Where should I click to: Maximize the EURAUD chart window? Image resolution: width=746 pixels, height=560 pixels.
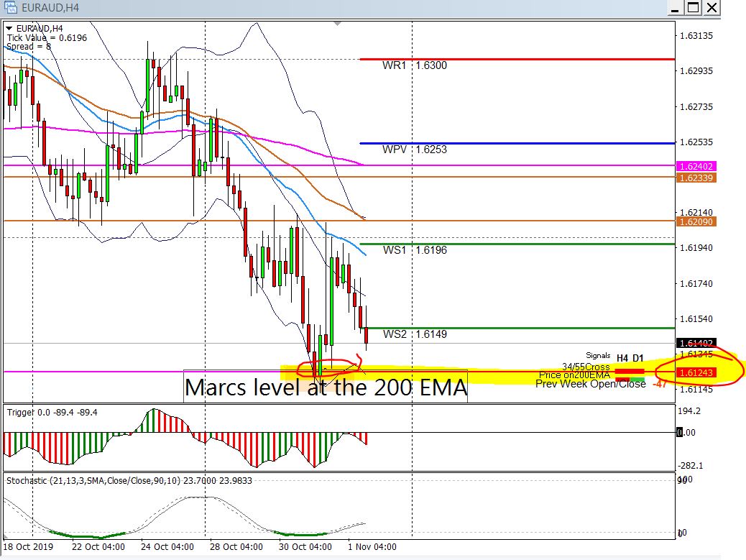692,8
